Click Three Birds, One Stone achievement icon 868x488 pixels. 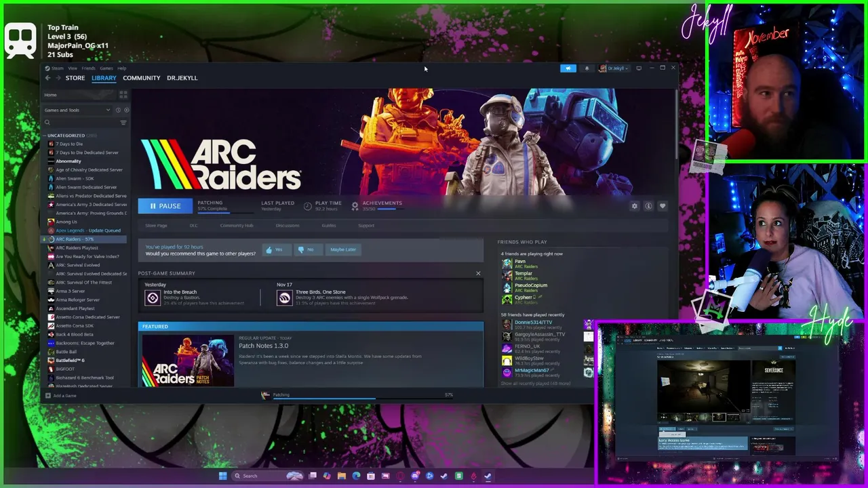click(284, 298)
